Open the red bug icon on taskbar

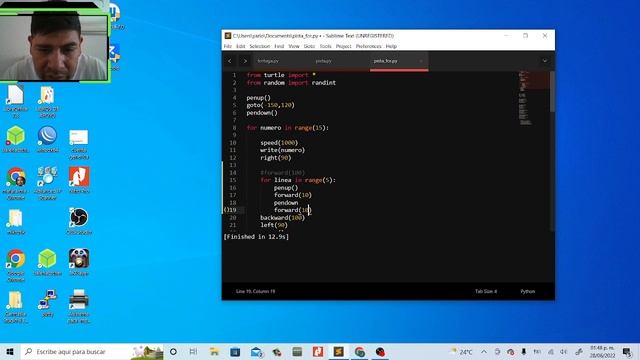tap(380, 352)
